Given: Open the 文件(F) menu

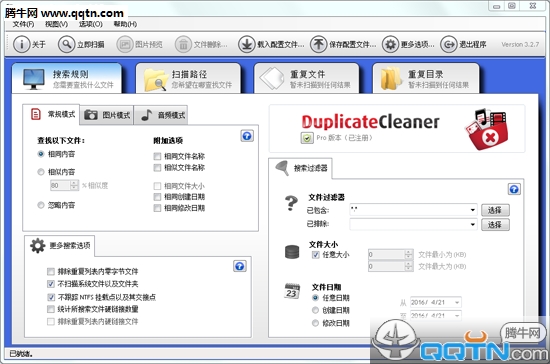Looking at the screenshot, I should (x=23, y=24).
